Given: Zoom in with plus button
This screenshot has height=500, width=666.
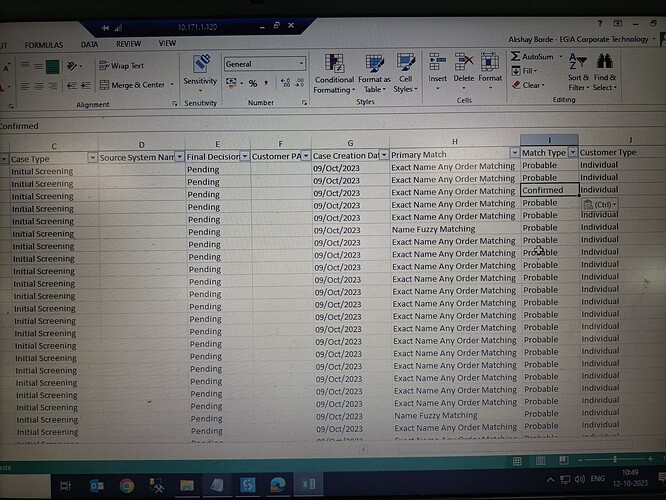Looking at the screenshot, I should click(x=650, y=459).
